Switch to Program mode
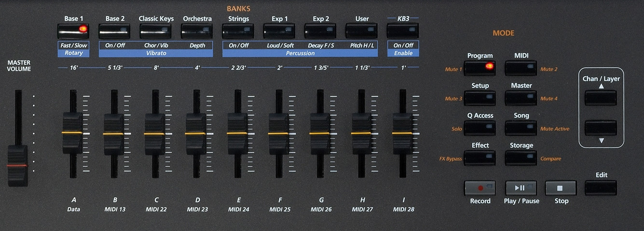Screen dimensions: 644x231 (x=480, y=68)
